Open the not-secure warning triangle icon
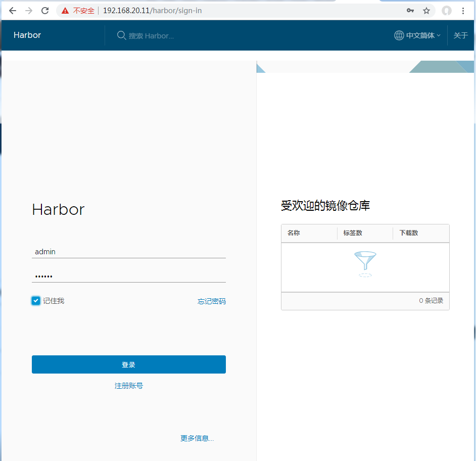The height and width of the screenshot is (461, 476). click(65, 11)
